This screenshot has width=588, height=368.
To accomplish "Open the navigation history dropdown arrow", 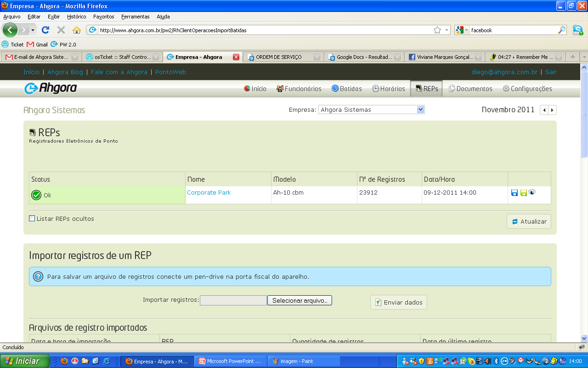I will point(33,30).
